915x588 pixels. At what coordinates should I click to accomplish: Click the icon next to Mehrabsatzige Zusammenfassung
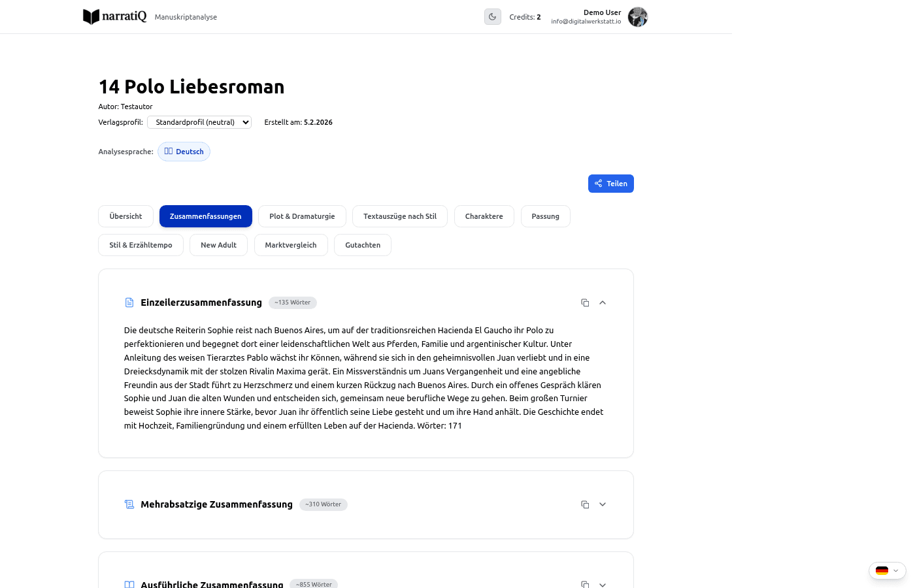[x=129, y=504]
